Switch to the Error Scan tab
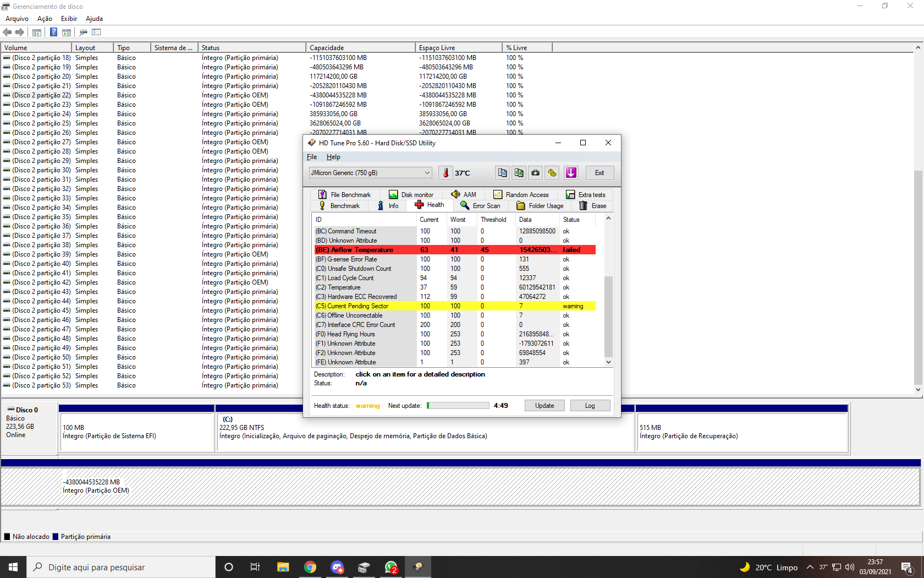 (x=481, y=206)
